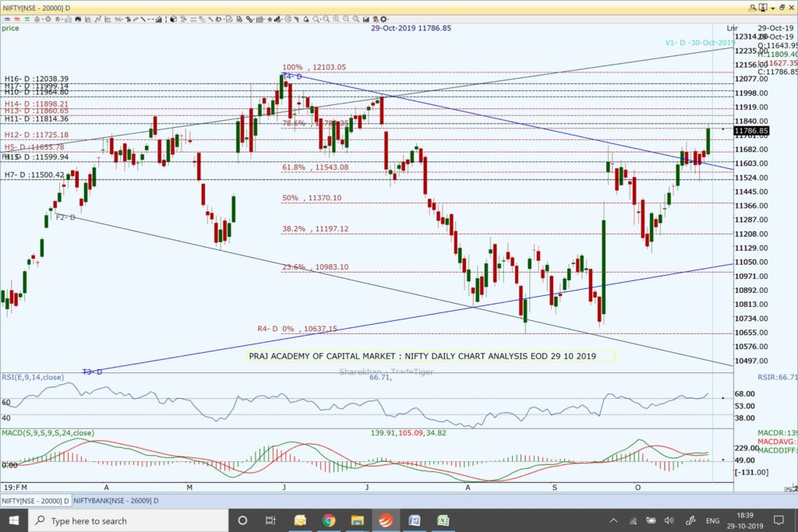798x532 pixels.
Task: Click the H11- D :11814.36 level label
Action: coord(36,119)
